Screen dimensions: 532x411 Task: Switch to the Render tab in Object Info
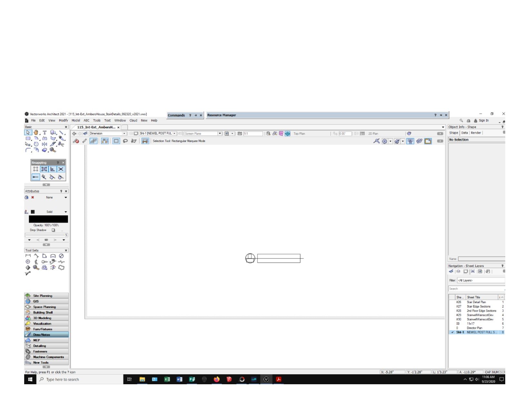tap(476, 133)
